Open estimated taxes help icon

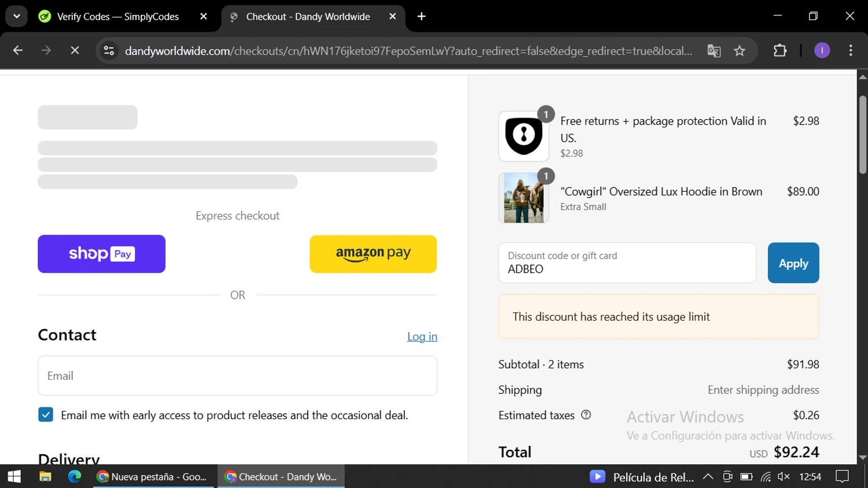(586, 415)
